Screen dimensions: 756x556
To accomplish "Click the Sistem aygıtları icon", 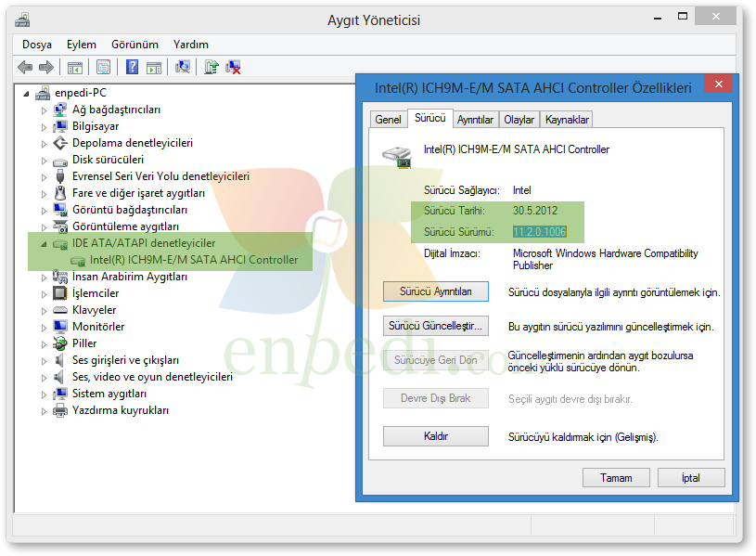I will [59, 394].
